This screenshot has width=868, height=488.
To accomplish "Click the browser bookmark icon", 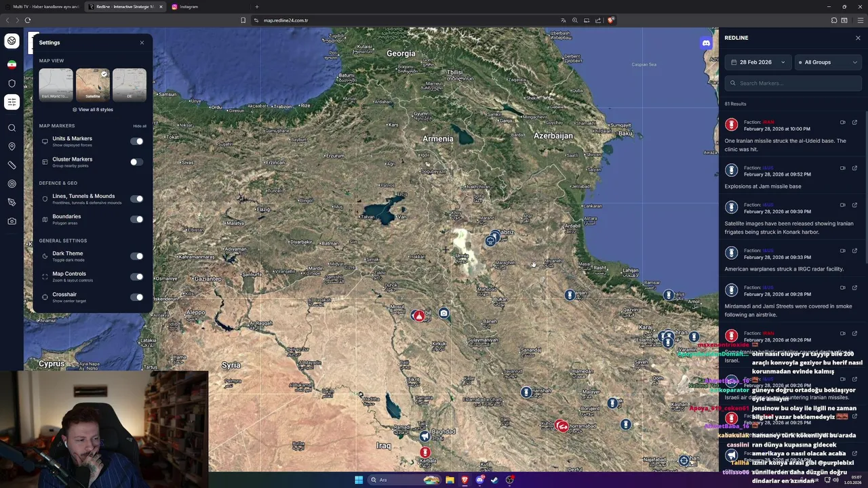I will 243,20.
